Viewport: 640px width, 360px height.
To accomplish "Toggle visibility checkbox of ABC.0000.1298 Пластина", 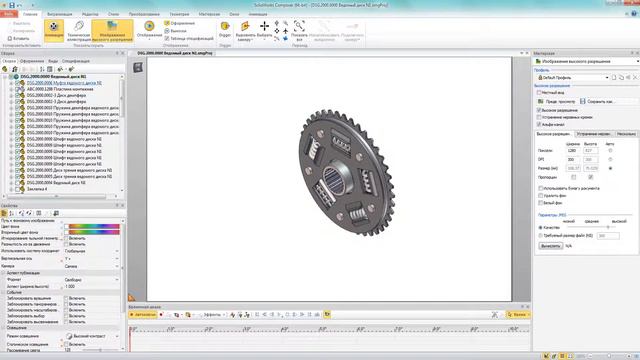I will (18, 89).
